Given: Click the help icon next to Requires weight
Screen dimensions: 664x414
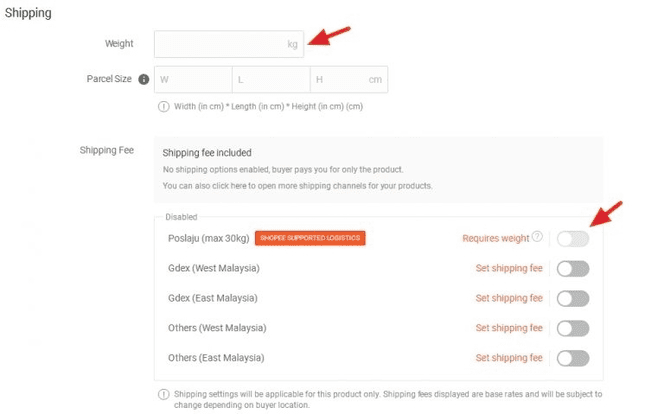Looking at the screenshot, I should [537, 237].
